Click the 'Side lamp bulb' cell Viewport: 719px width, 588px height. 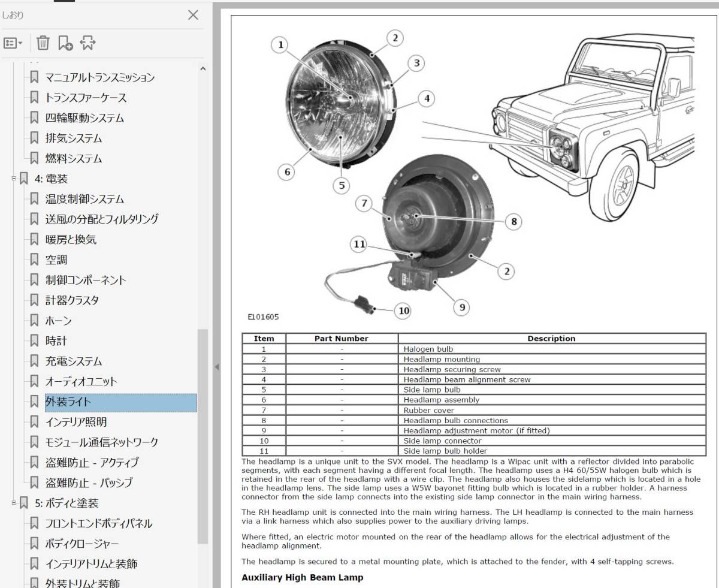point(552,390)
